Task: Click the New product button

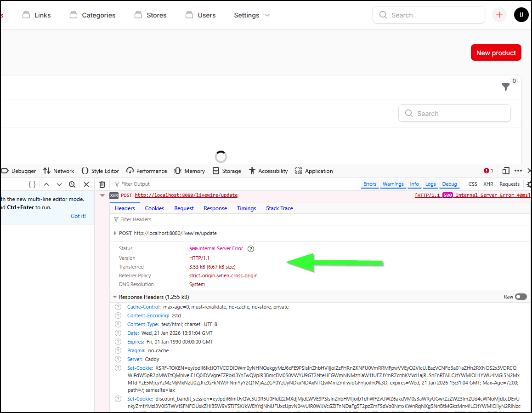Action: click(x=496, y=53)
